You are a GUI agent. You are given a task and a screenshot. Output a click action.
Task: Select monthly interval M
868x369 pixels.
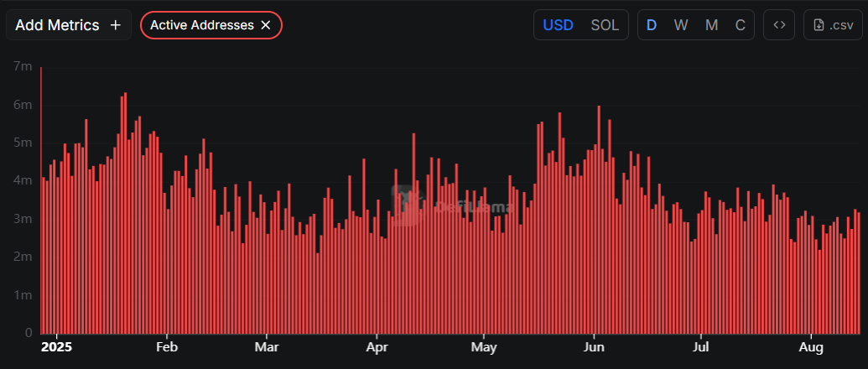click(x=711, y=25)
